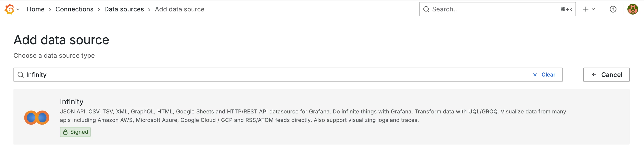Click the magnifier icon in top search

426,9
